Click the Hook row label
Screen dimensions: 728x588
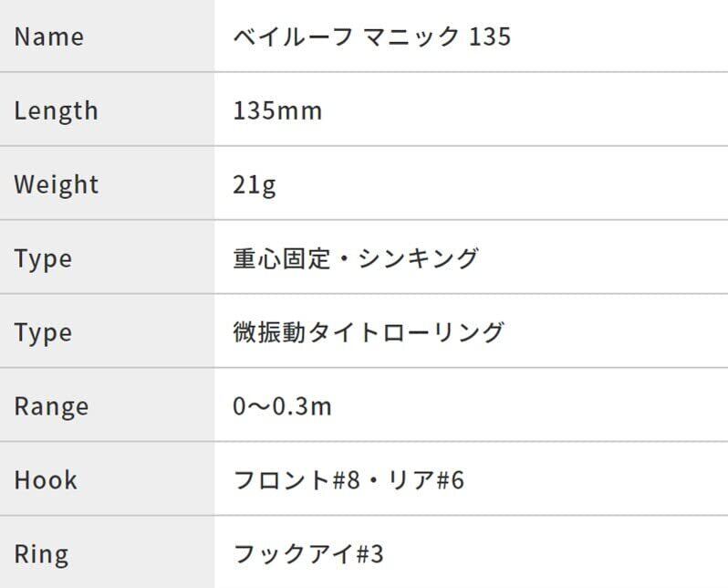point(46,480)
